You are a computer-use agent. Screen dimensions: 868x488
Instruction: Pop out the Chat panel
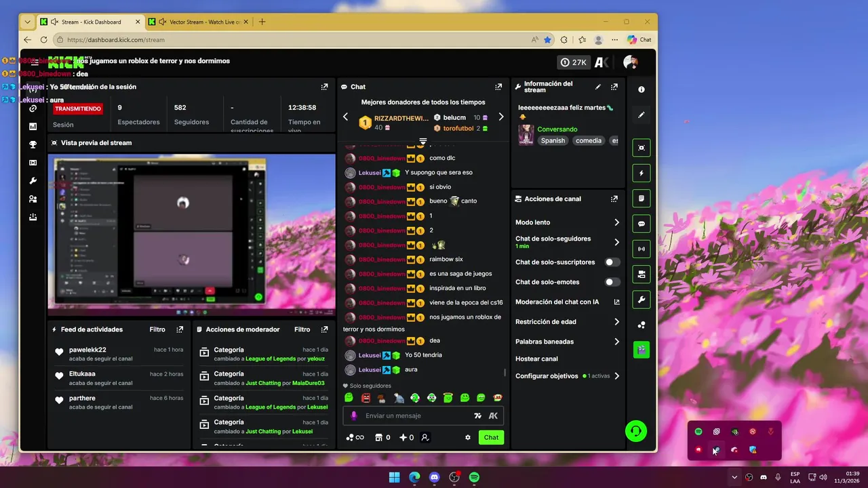(x=498, y=87)
